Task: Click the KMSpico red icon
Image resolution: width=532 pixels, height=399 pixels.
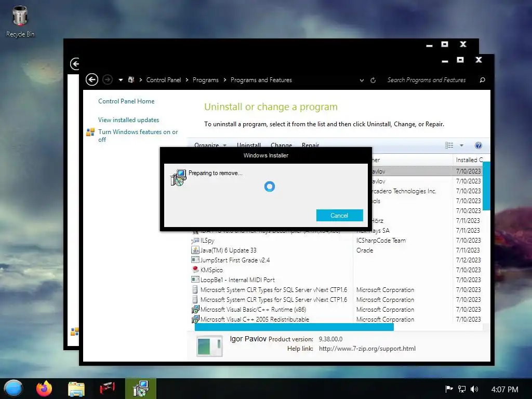Action: click(x=195, y=270)
